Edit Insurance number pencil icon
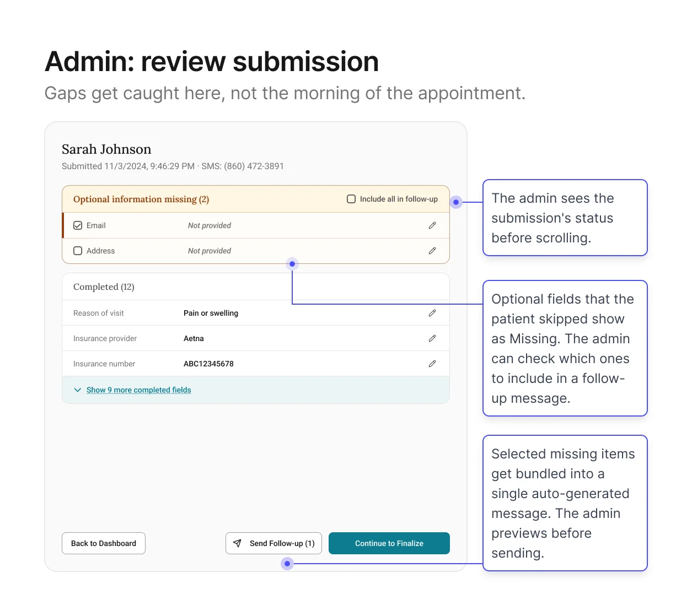 [x=432, y=364]
